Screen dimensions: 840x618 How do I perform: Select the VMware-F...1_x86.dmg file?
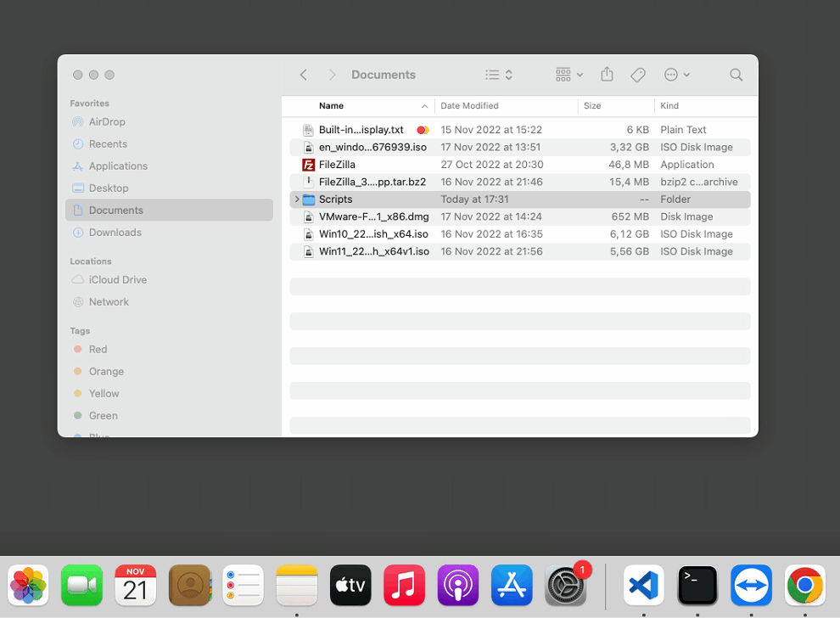coord(519,216)
